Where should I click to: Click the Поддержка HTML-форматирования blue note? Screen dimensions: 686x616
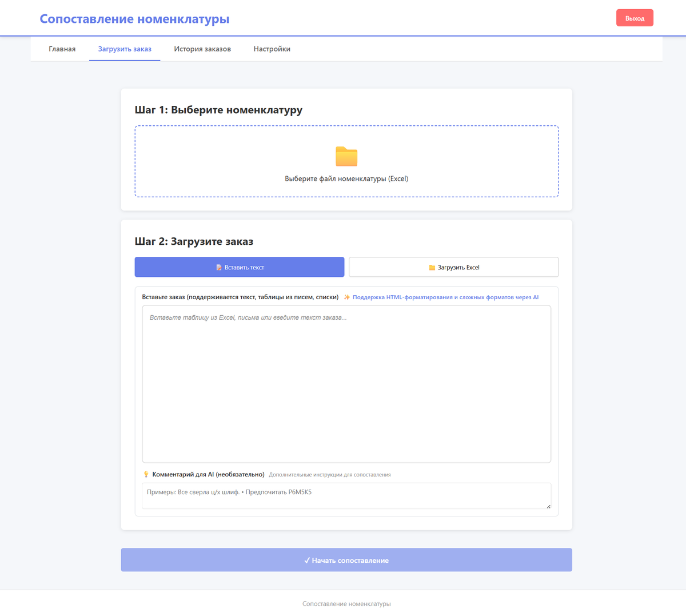[445, 297]
